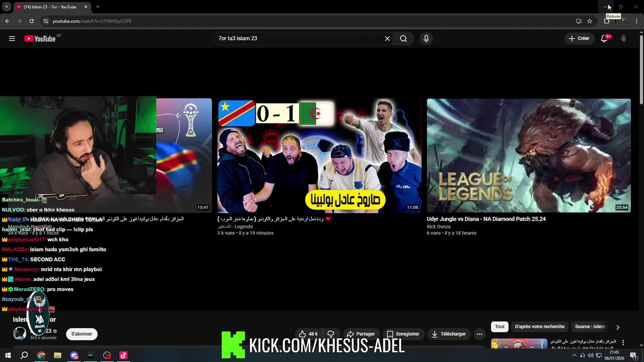The height and width of the screenshot is (362, 644).
Task: Select the D'après votre recherche chip
Action: point(540,327)
